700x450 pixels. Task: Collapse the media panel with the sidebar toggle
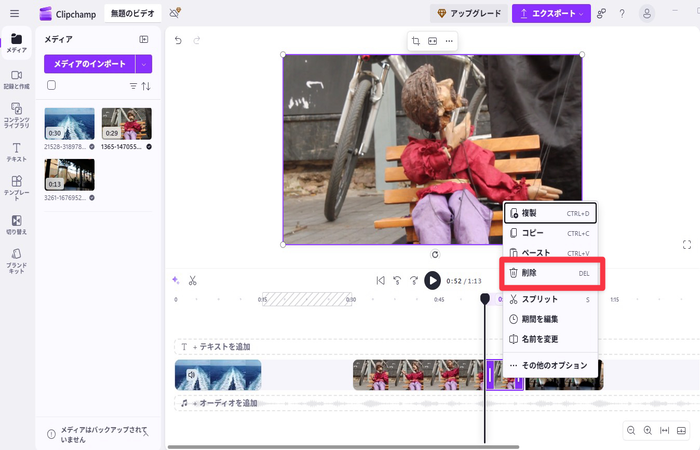pos(144,39)
